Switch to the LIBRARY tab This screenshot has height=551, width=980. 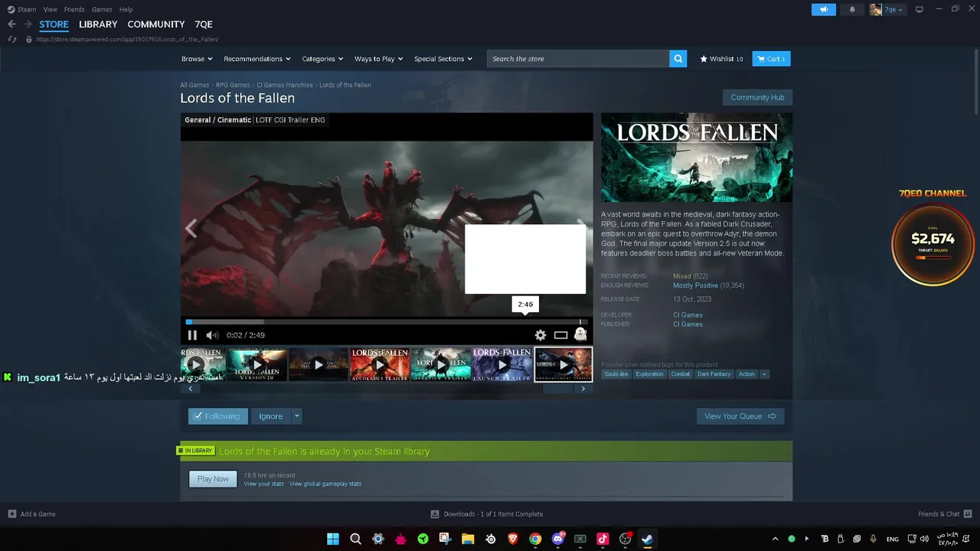click(x=98, y=24)
